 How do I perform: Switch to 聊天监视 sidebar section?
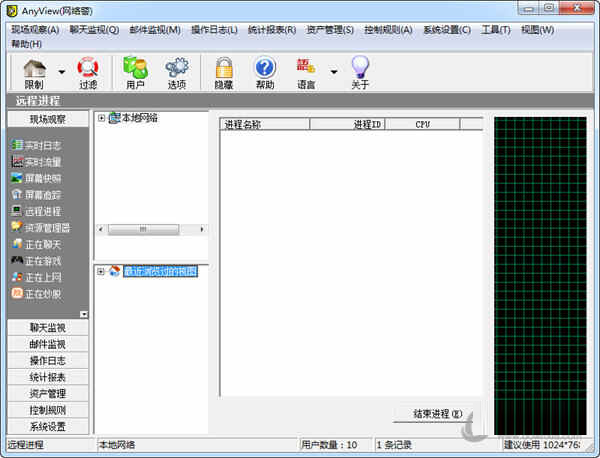[48, 328]
